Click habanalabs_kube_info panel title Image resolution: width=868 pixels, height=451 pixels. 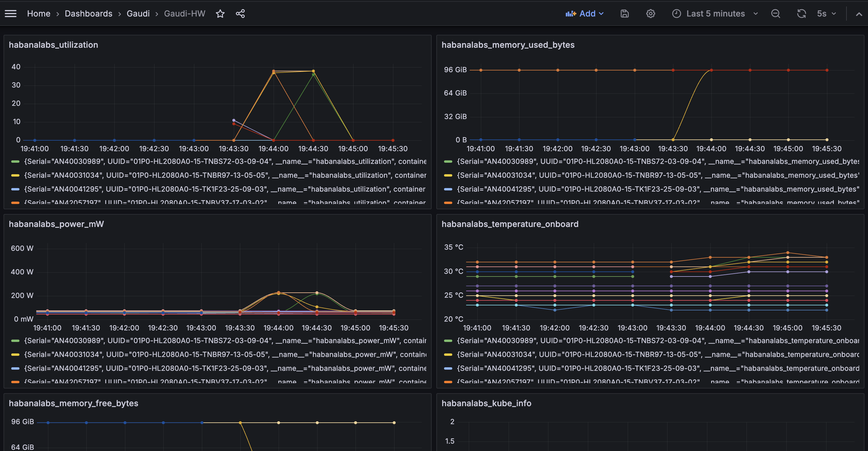point(486,403)
